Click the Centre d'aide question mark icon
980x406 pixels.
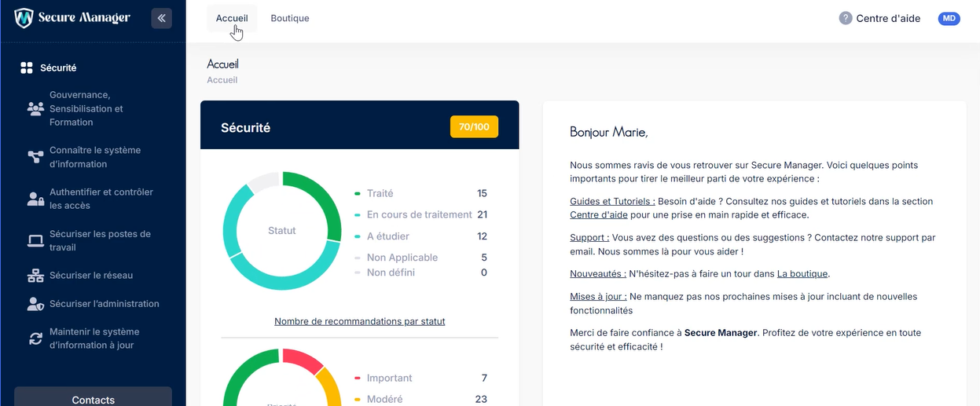846,18
